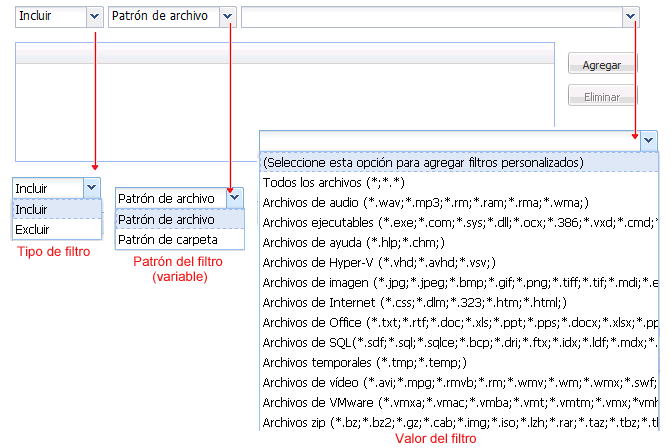Open the top Incluir filter type dropdown

pos(94,16)
